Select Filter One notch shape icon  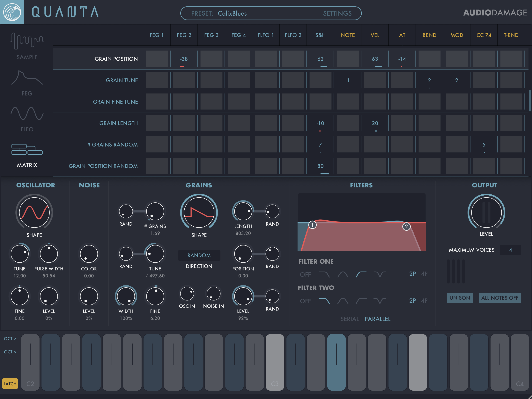pos(380,274)
